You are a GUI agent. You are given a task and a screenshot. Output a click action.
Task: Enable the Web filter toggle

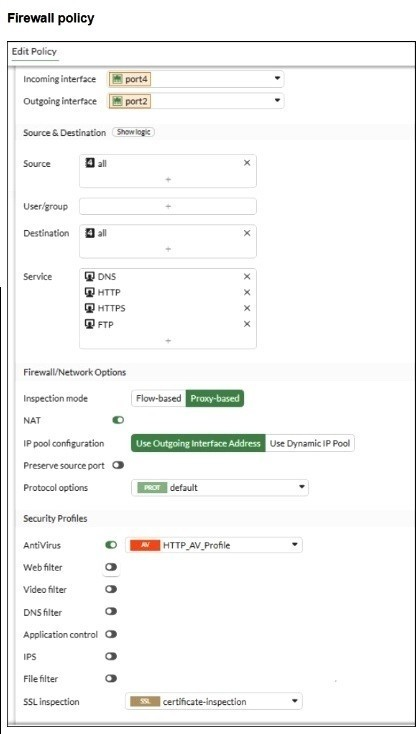point(111,567)
